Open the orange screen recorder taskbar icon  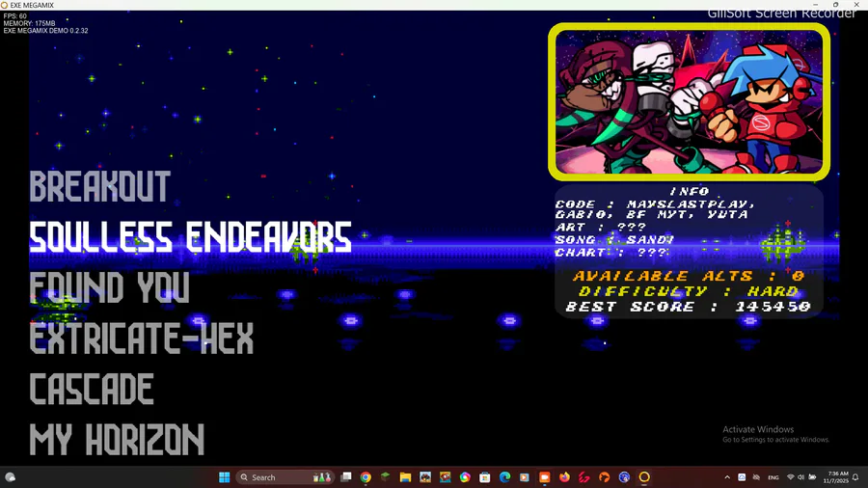click(x=545, y=477)
